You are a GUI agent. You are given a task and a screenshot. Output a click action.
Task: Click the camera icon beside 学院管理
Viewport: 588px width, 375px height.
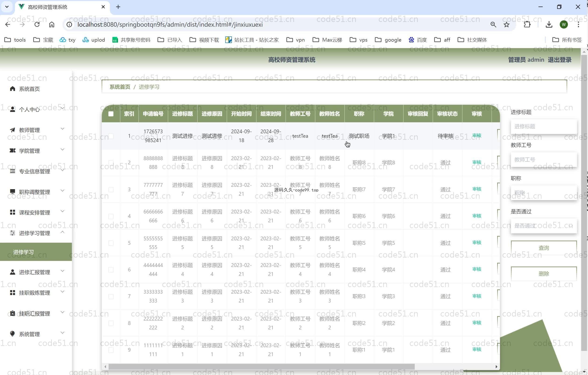(x=12, y=150)
